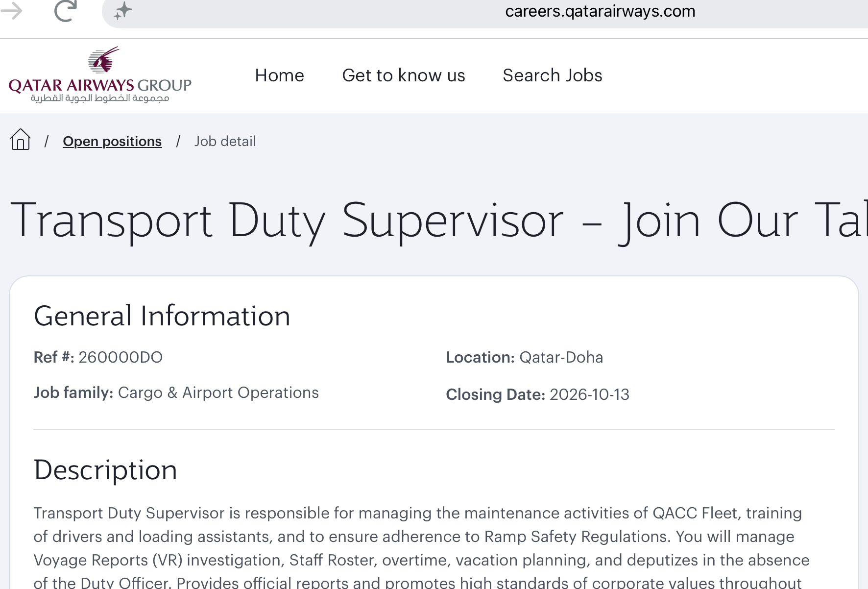Click Job family: Cargo & Airport Operations
The width and height of the screenshot is (868, 589).
tap(176, 393)
